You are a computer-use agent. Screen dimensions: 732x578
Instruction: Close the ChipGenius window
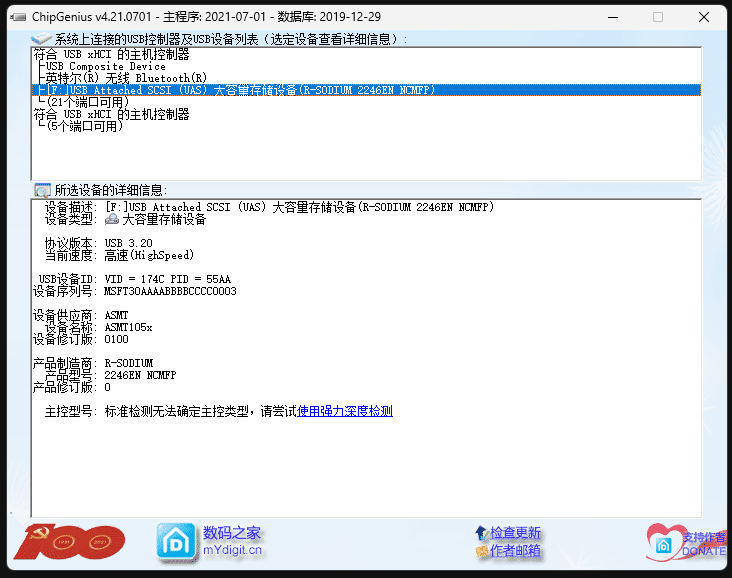click(704, 17)
